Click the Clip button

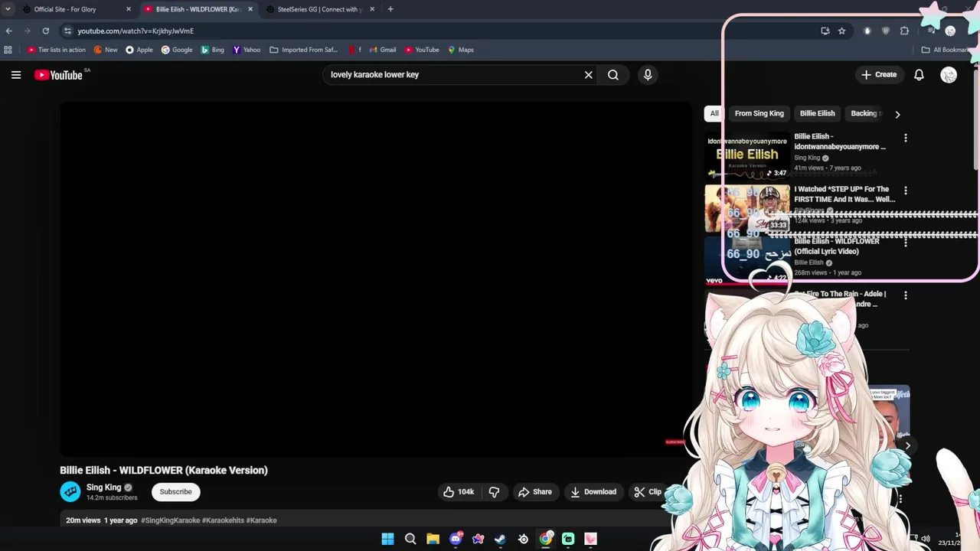pos(648,492)
